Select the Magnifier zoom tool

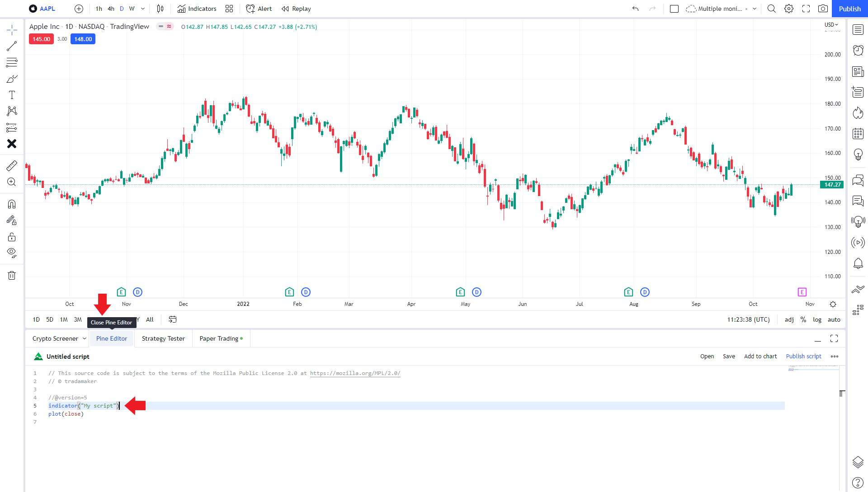click(12, 182)
